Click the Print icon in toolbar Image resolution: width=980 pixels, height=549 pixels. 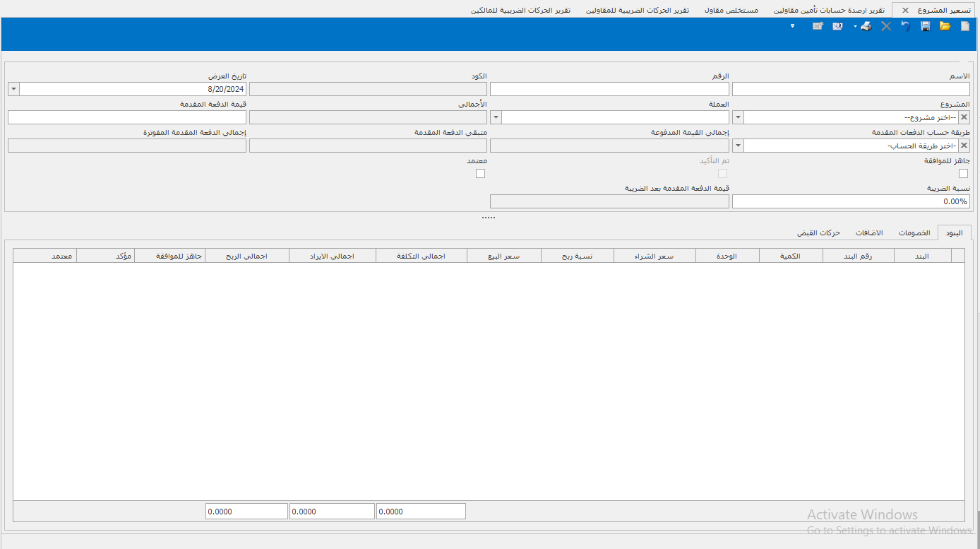[x=866, y=26]
